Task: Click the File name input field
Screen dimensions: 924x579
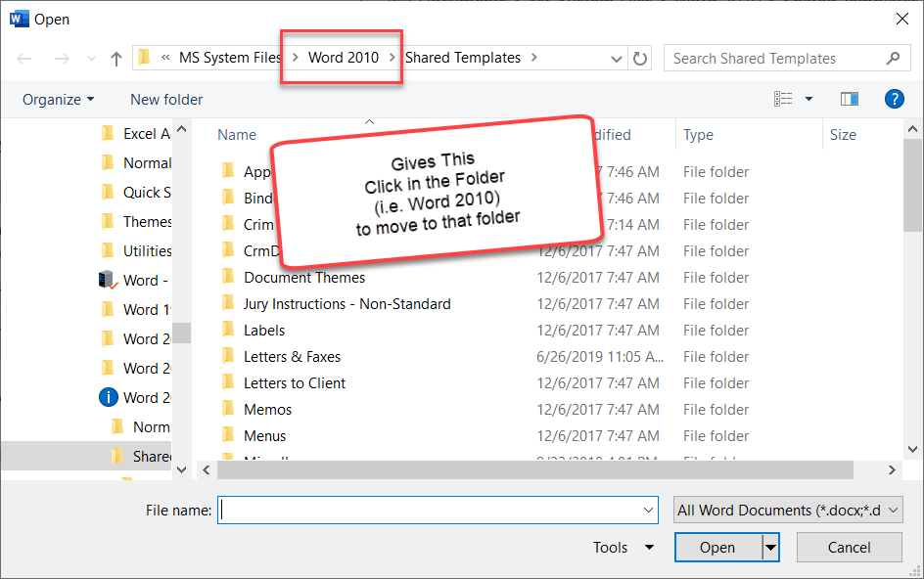Action: click(438, 511)
